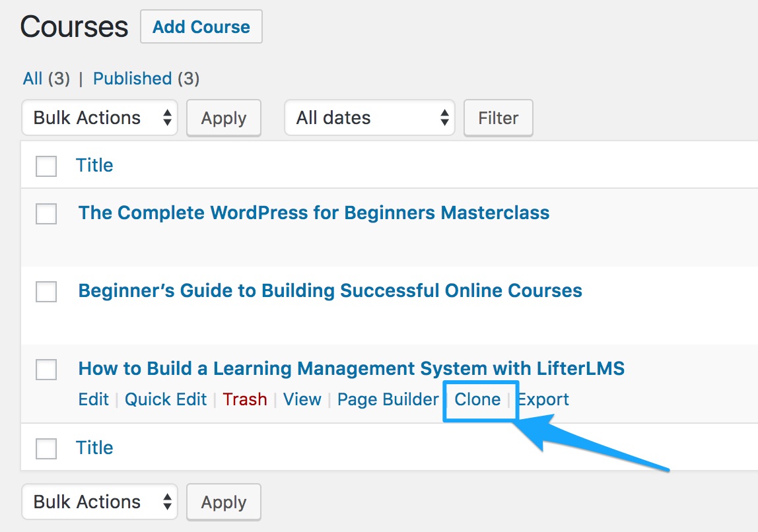Viewport: 758px width, 532px height.
Task: Click the Filter button
Action: (x=498, y=117)
